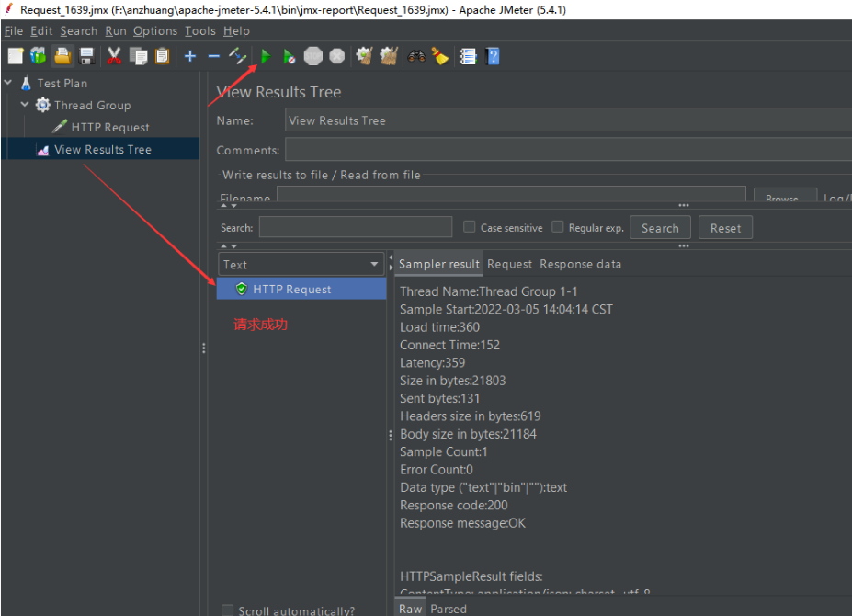Open the Edit menu
852x616 pixels.
tap(41, 31)
